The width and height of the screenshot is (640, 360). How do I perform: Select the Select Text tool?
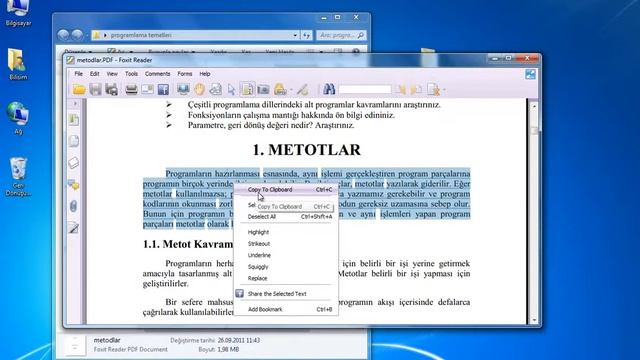[247, 89]
